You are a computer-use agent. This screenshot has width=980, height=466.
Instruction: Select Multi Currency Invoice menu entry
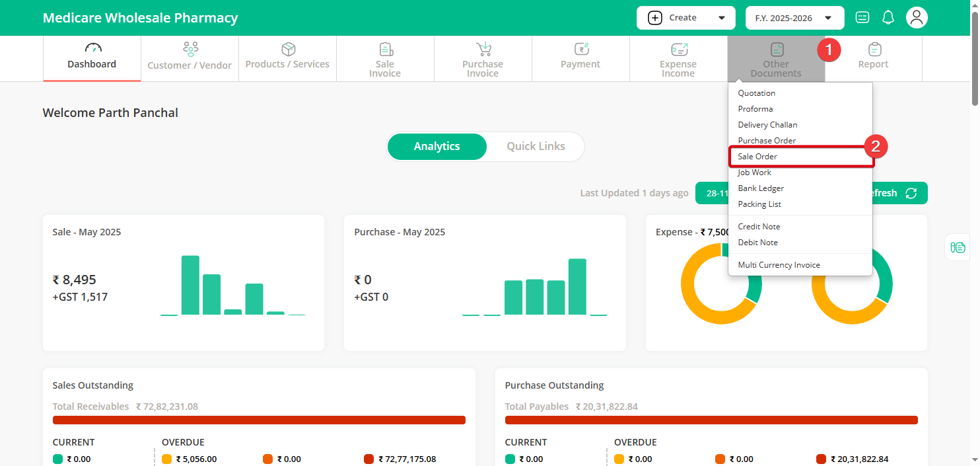pos(779,265)
